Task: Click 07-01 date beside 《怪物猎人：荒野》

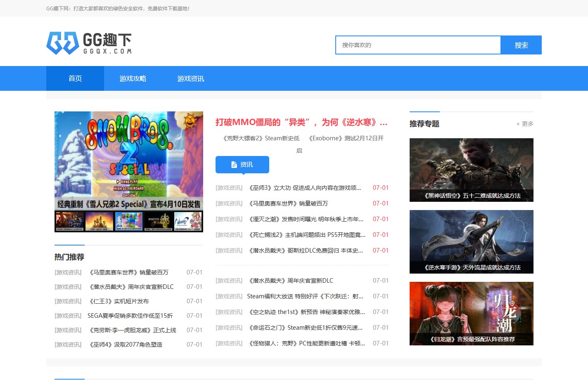Action: pos(381,343)
